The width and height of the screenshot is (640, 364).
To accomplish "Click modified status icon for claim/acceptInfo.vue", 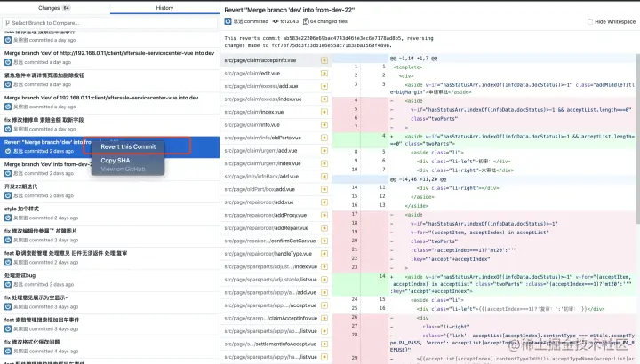I will (324, 60).
